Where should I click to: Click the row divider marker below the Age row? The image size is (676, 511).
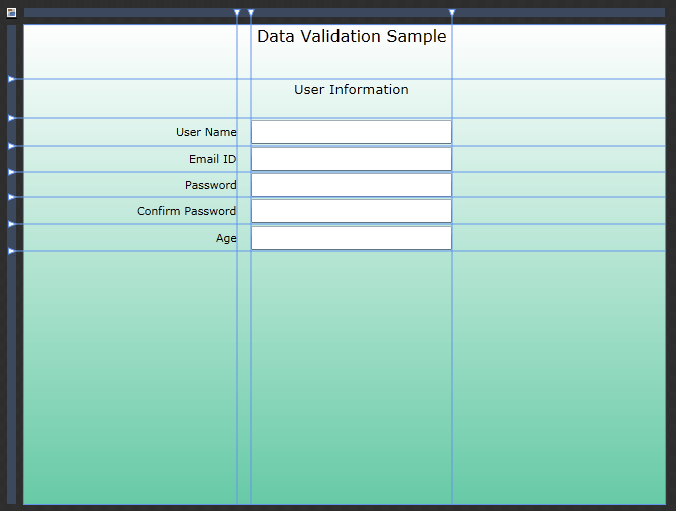click(12, 251)
